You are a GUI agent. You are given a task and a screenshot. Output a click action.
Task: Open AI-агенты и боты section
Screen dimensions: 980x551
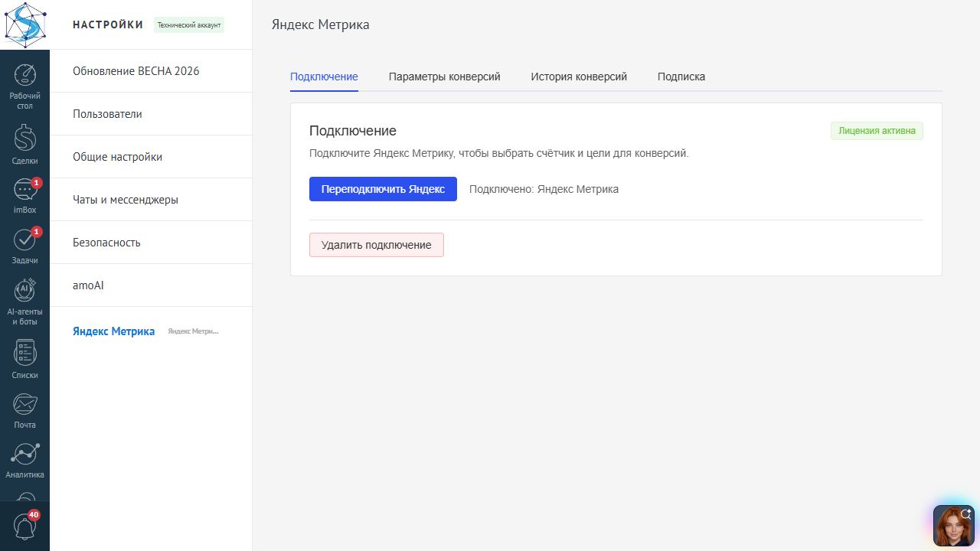(x=25, y=302)
